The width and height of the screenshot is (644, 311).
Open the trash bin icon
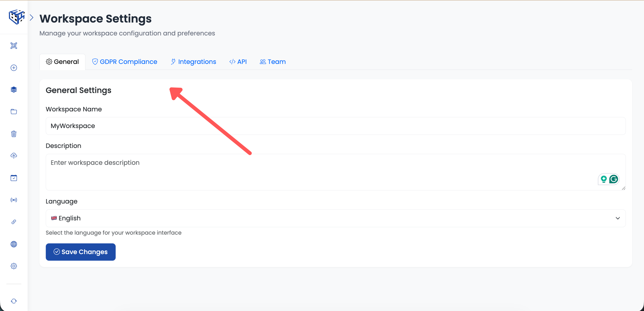14,134
